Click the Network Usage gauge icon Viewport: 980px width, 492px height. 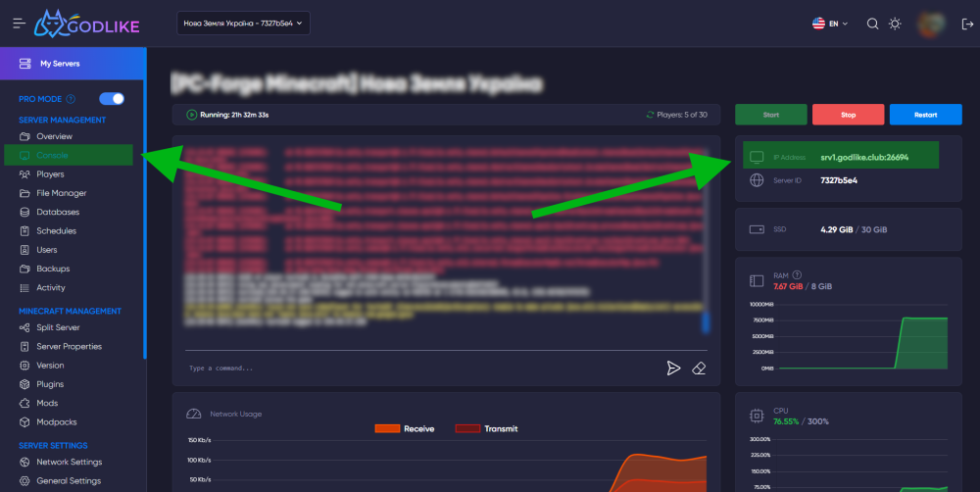[x=194, y=414]
